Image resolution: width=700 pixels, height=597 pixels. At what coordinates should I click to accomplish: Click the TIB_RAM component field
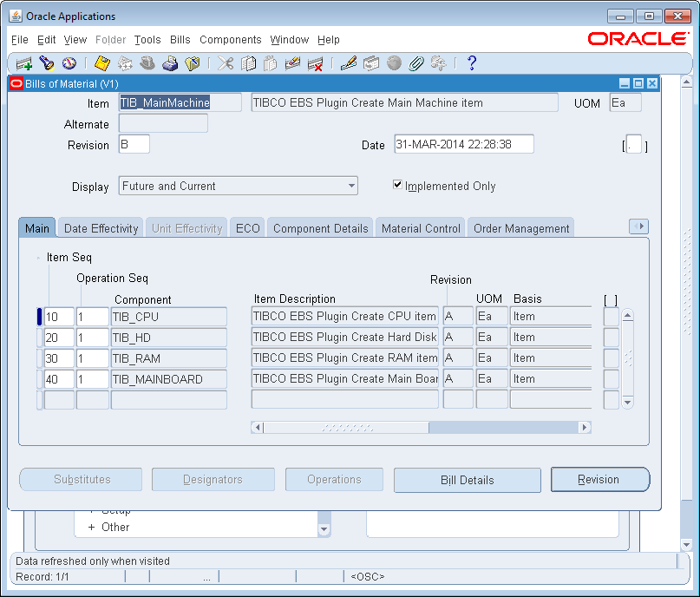(169, 358)
